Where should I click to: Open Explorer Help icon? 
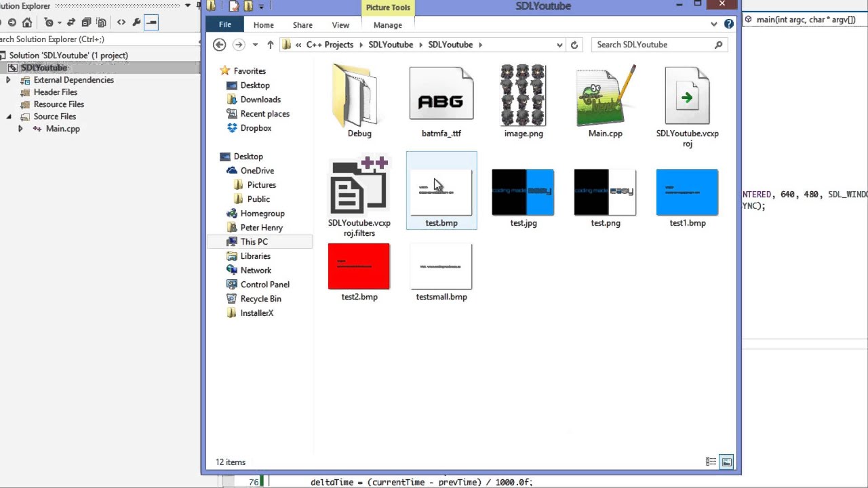click(729, 24)
